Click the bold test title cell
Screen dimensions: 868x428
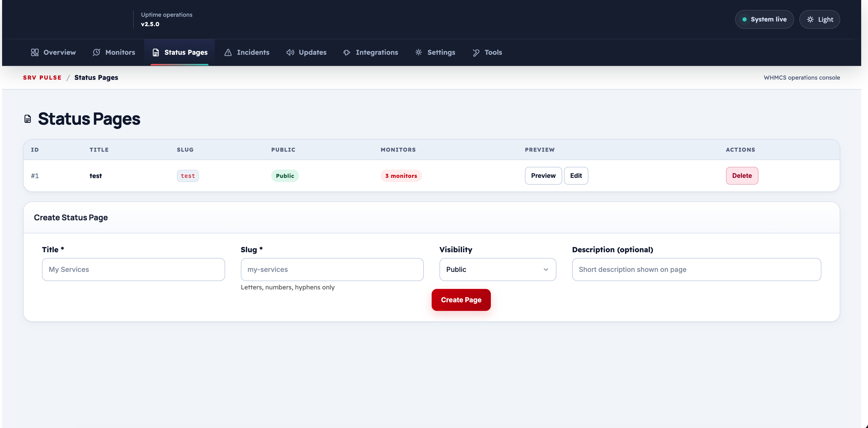(96, 176)
